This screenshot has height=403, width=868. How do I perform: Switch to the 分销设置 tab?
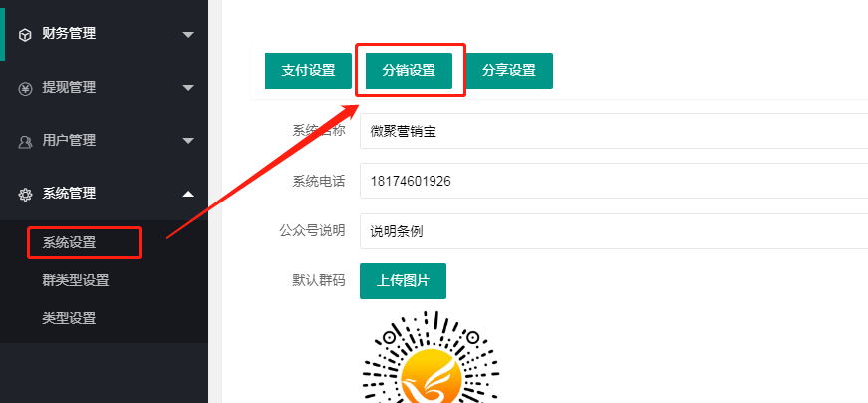[x=409, y=71]
